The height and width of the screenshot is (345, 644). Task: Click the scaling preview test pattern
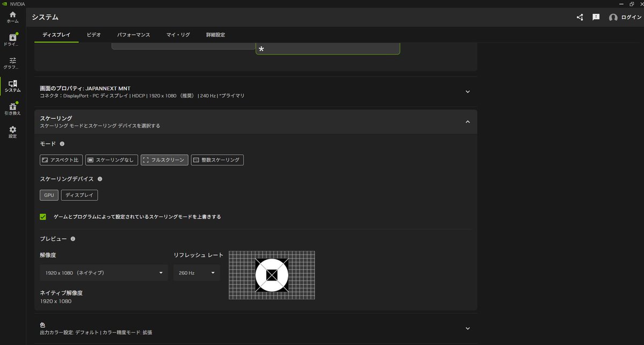click(272, 275)
